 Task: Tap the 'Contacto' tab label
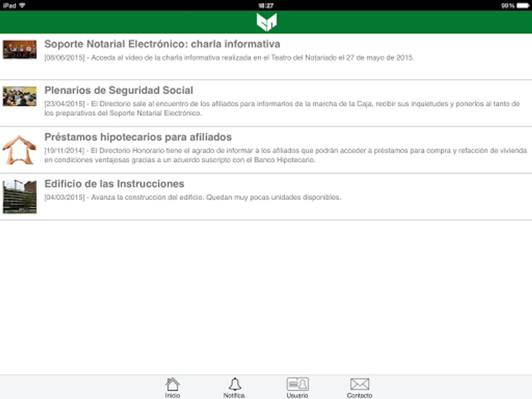[x=360, y=395]
